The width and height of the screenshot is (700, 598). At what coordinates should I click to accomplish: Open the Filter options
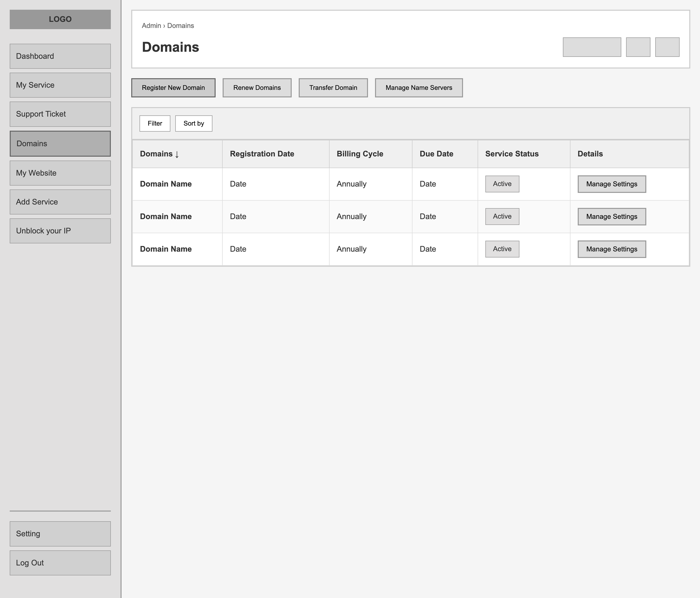tap(155, 123)
